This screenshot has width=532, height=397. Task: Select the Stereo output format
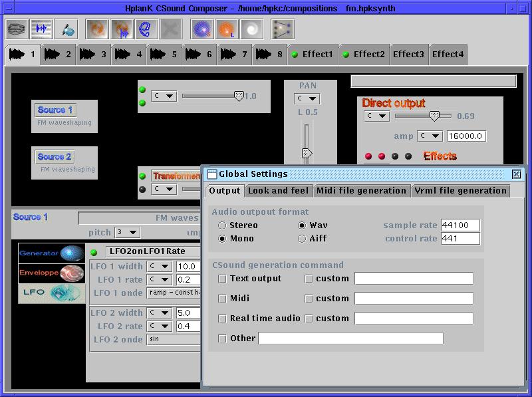pyautogui.click(x=223, y=225)
